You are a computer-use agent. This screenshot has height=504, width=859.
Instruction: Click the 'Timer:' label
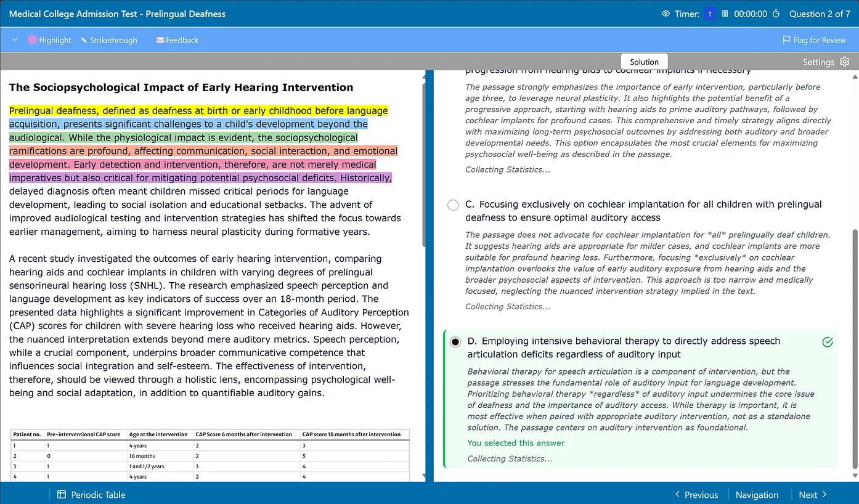[686, 14]
